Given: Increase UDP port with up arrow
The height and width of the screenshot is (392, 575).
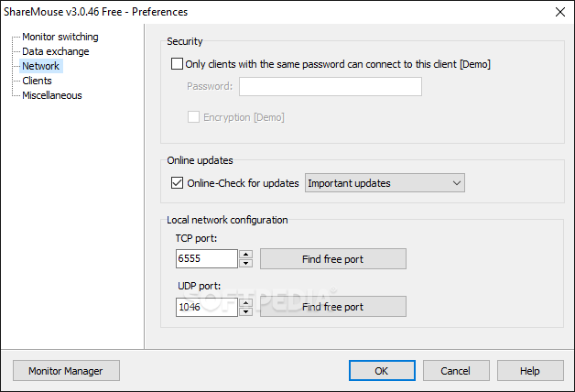Looking at the screenshot, I should [245, 302].
